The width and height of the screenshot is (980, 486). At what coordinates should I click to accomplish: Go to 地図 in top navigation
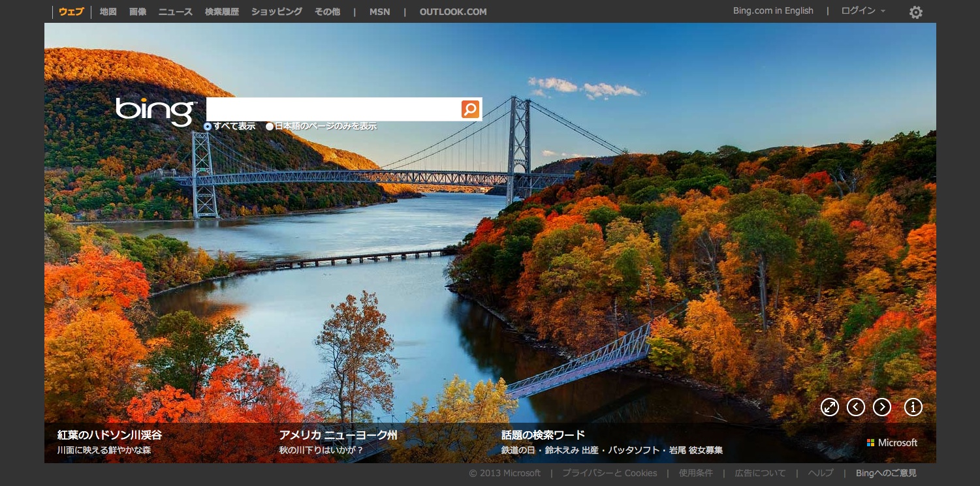point(108,12)
